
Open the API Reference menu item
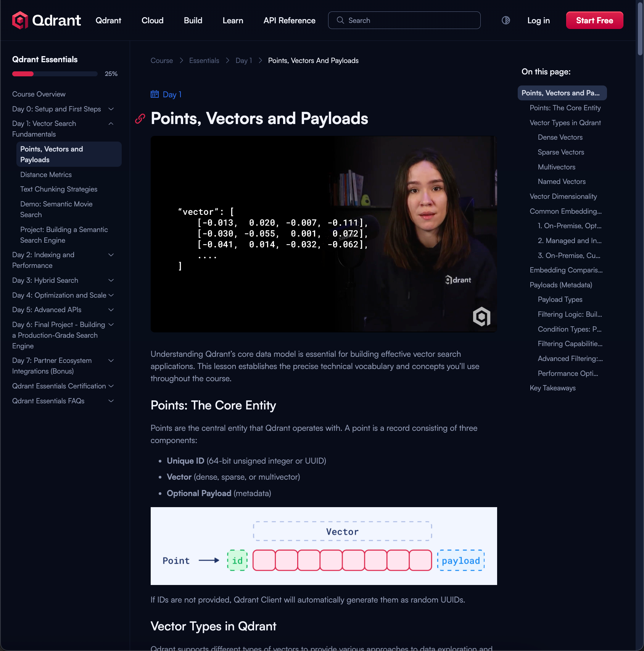pos(289,21)
